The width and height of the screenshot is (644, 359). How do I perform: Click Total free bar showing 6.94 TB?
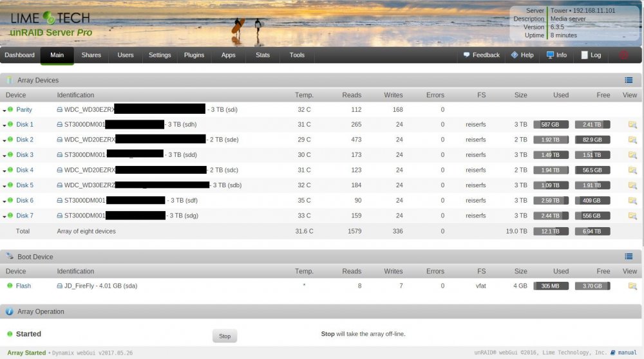tap(592, 232)
